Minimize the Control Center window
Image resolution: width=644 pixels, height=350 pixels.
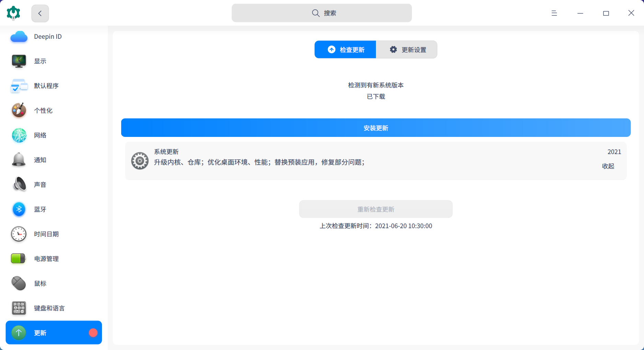(580, 13)
